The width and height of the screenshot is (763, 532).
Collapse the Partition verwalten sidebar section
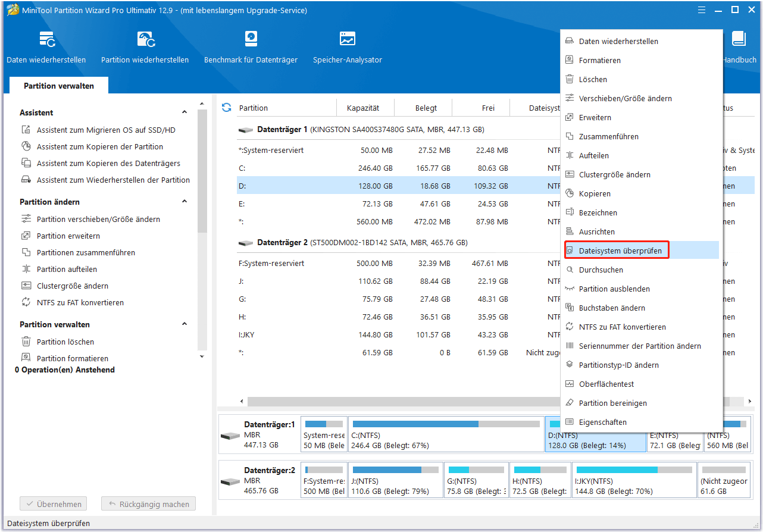click(185, 324)
